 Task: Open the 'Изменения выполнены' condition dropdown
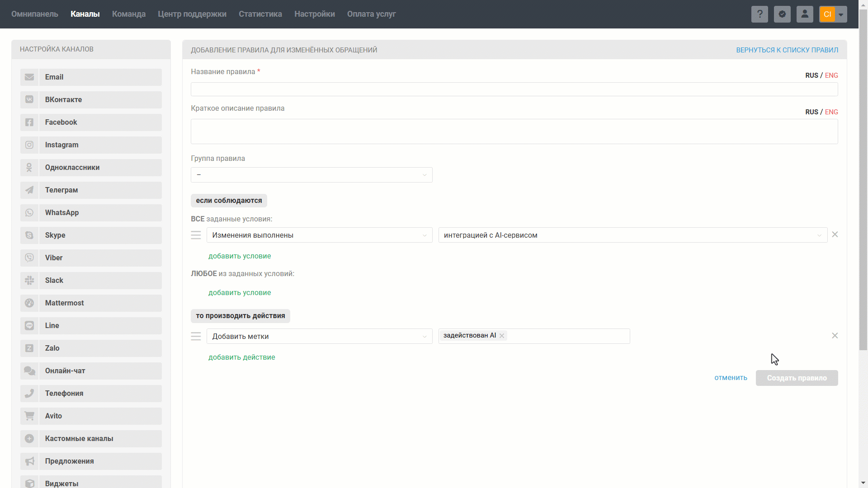coord(319,235)
